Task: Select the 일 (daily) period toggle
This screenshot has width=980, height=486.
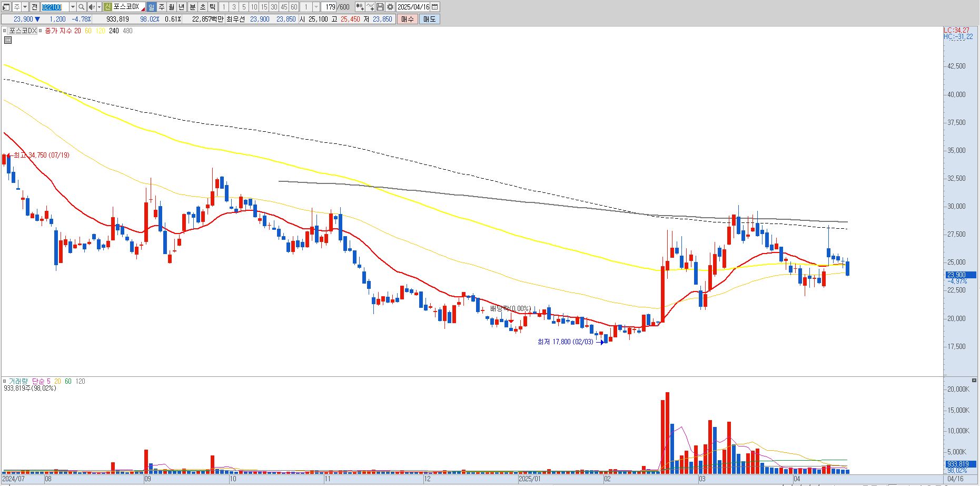Action: 151,7
